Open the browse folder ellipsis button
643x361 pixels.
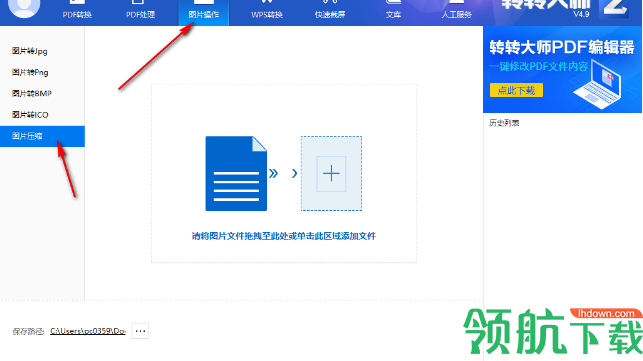(x=140, y=331)
